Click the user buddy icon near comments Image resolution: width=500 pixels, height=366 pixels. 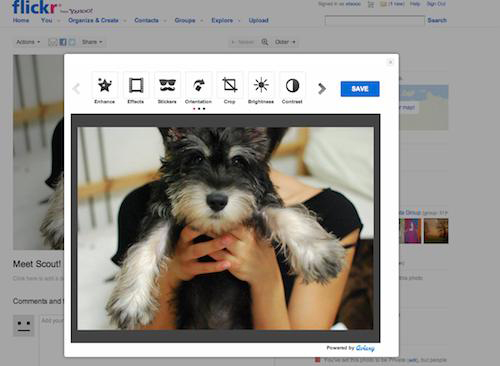[x=23, y=326]
